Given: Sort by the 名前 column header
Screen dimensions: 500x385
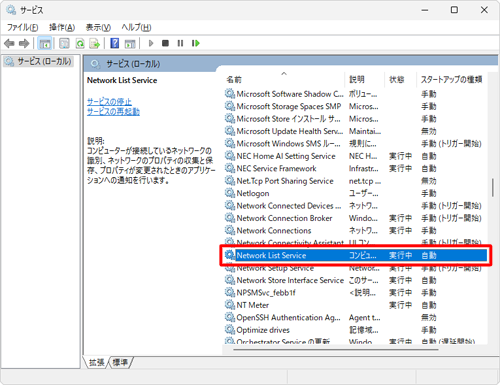Looking at the screenshot, I should [284, 79].
